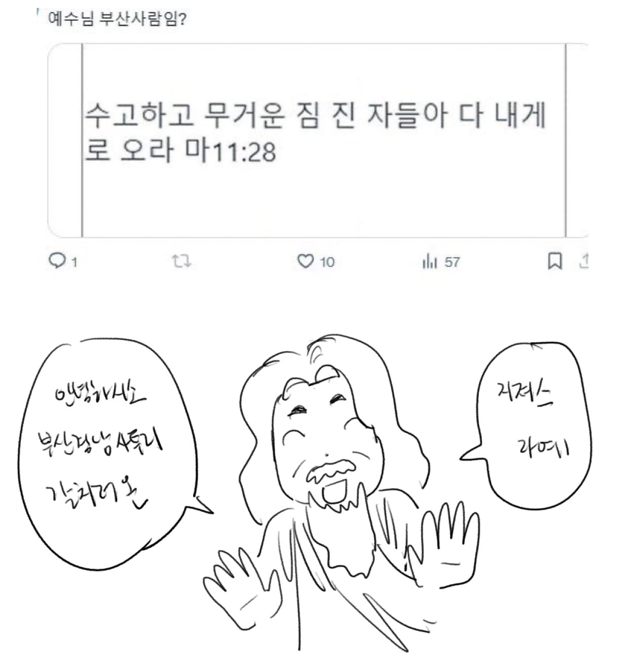Select the tweet text 예수님 부산사람임?
Image resolution: width=635 pixels, height=672 pixels.
pos(117,19)
